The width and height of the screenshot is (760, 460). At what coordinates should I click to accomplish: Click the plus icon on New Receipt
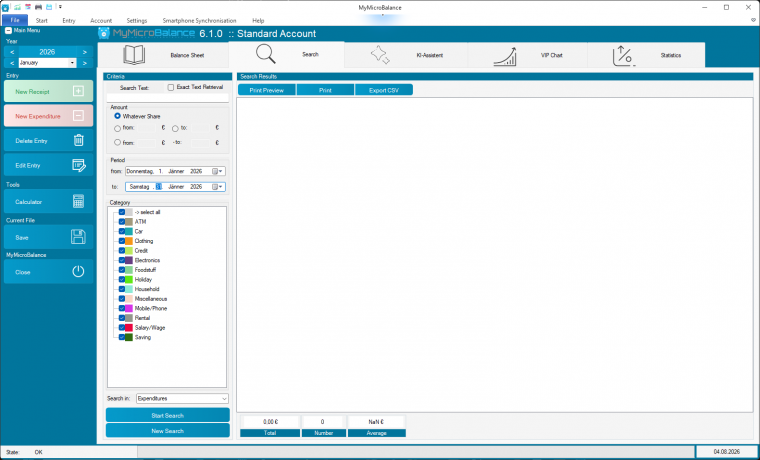(x=78, y=91)
